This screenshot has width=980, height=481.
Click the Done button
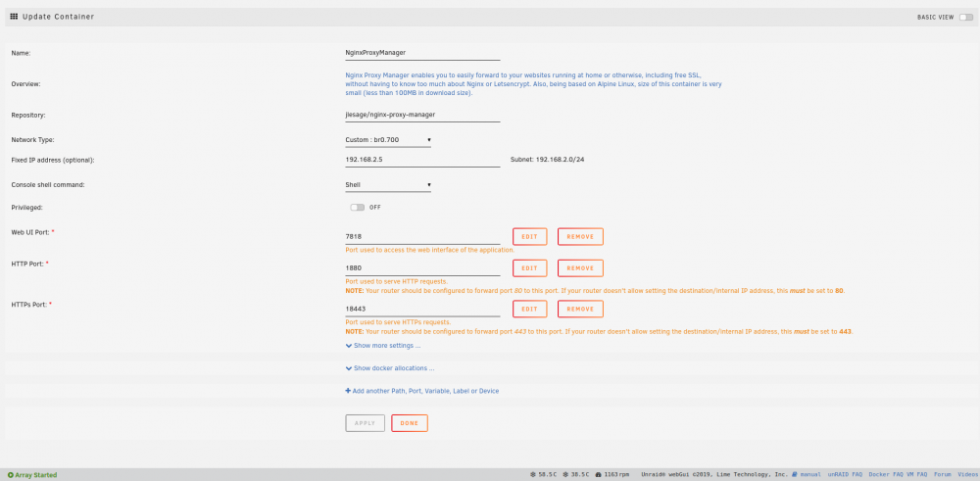point(410,423)
